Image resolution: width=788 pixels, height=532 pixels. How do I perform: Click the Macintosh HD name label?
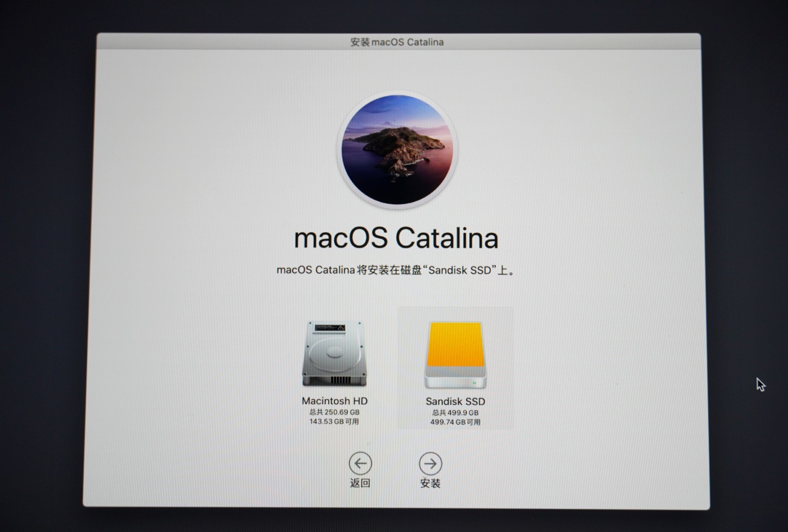334,401
